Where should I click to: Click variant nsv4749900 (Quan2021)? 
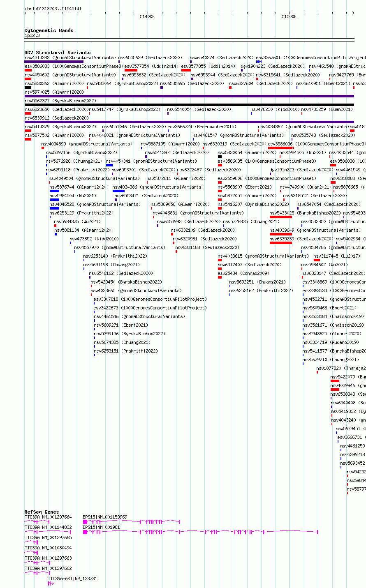306,187
